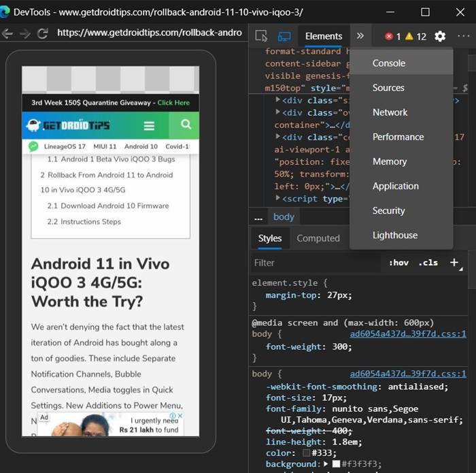Screen dimensions: 476x473
Task: Open the giveaway Click Here link
Action: (173, 103)
